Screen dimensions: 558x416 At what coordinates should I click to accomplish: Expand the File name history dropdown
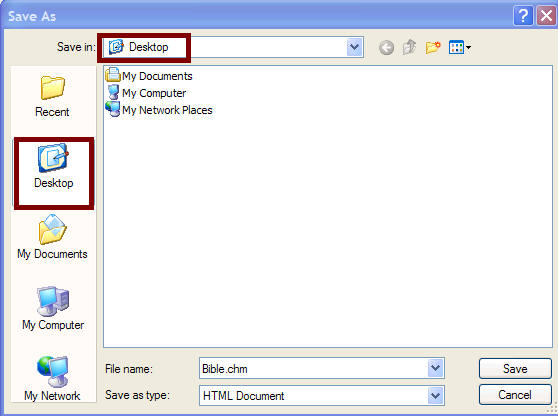pyautogui.click(x=436, y=368)
